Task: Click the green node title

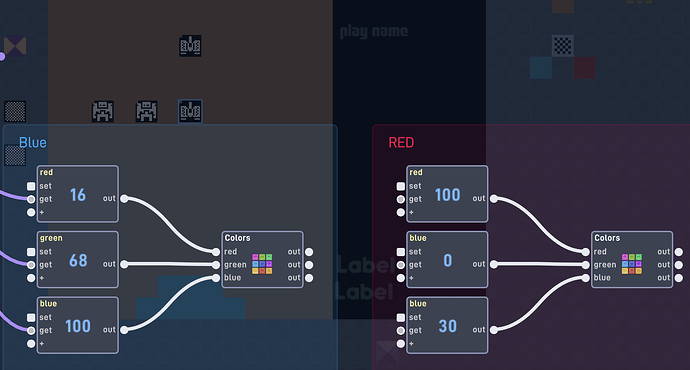Action: [x=51, y=238]
